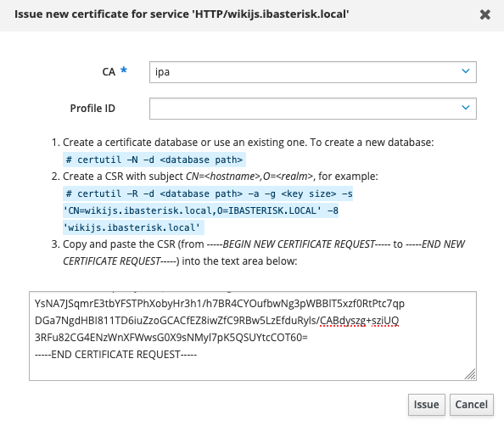Image resolution: width=504 pixels, height=426 pixels.
Task: Click the END CERTIFICATE REQUEST line
Action: [115, 355]
